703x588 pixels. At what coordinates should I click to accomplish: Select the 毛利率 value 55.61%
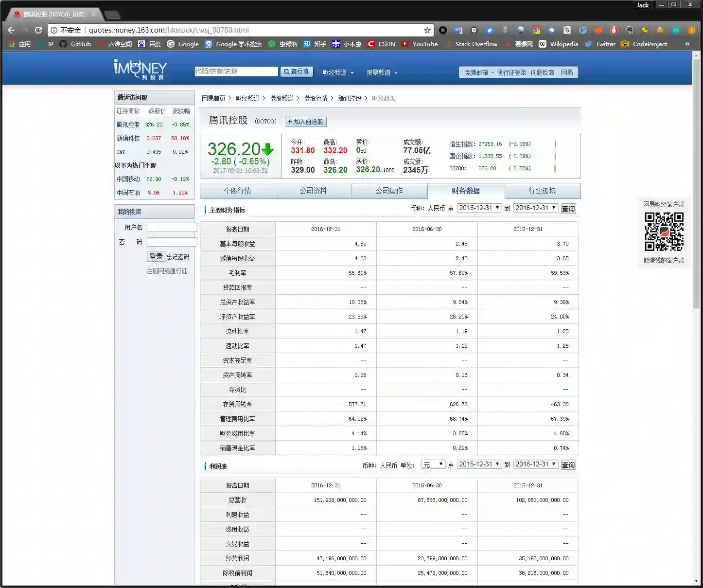[358, 273]
